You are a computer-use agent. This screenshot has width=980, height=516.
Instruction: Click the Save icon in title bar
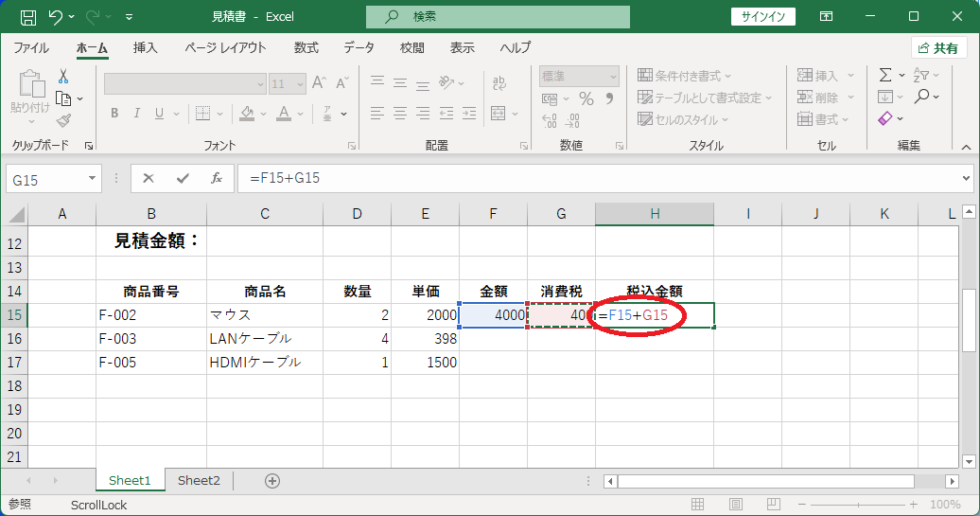click(x=28, y=17)
